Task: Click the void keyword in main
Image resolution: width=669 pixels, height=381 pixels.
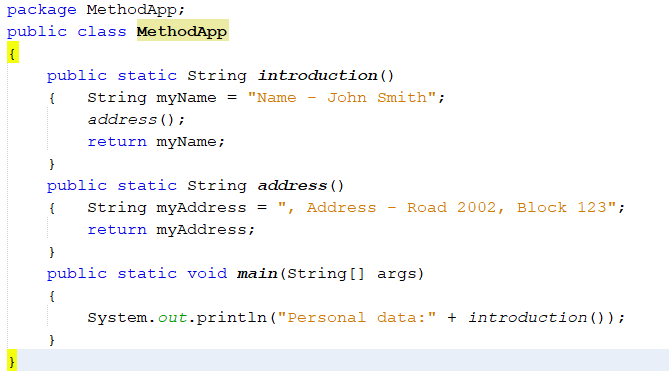Action: 207,273
